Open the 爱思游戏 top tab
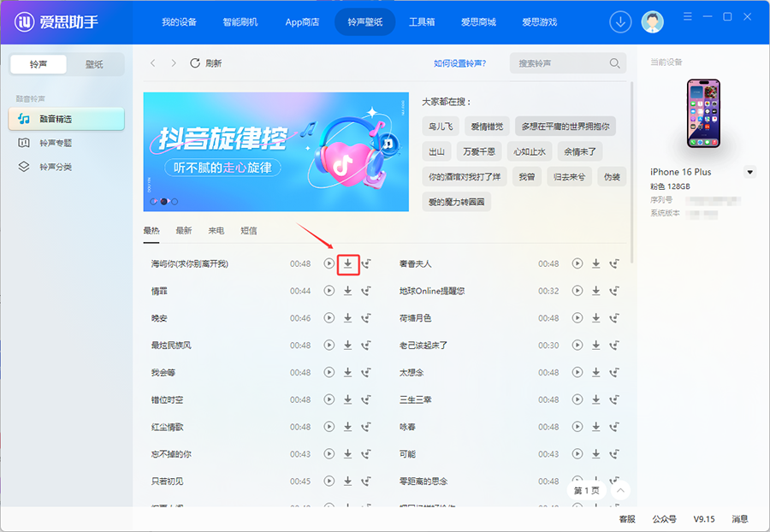The width and height of the screenshot is (770, 532). click(x=539, y=22)
